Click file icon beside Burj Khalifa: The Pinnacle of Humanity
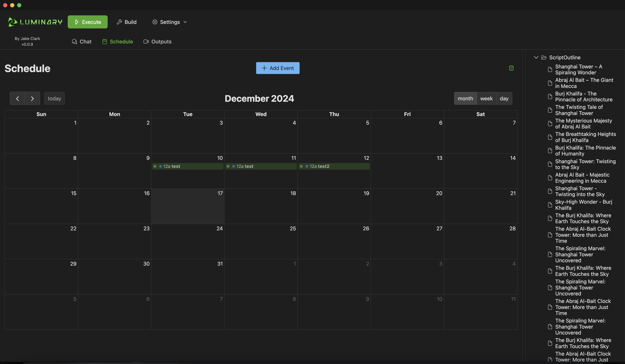 pos(550,151)
